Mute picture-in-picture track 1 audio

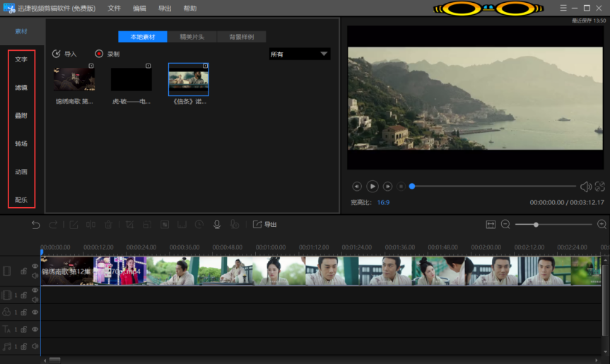pyautogui.click(x=35, y=300)
